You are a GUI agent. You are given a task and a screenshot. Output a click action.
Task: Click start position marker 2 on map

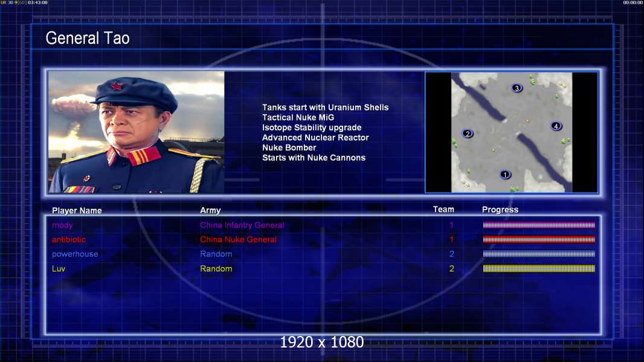tap(468, 134)
